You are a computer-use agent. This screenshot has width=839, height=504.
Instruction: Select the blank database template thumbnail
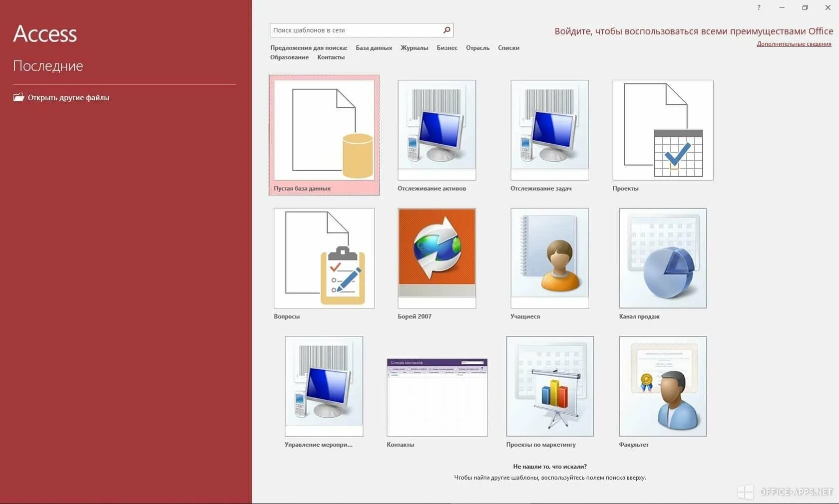coord(324,130)
